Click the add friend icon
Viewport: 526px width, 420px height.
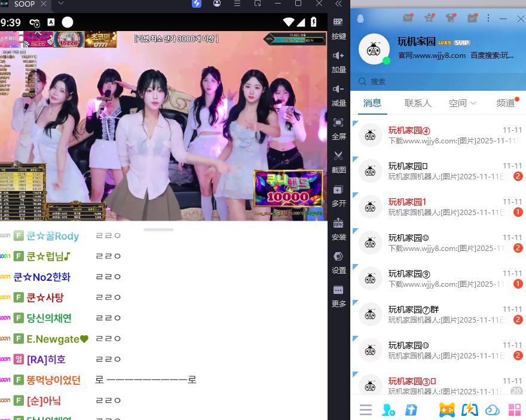[x=389, y=409]
